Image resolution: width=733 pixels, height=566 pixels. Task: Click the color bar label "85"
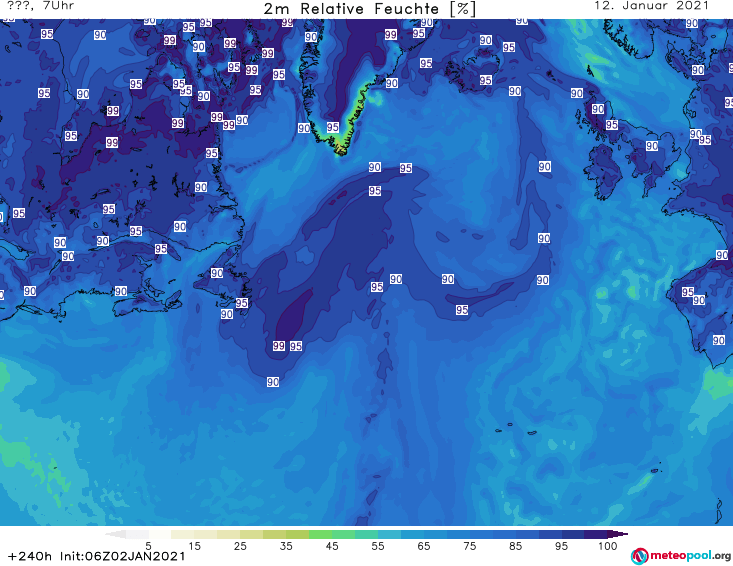click(516, 546)
